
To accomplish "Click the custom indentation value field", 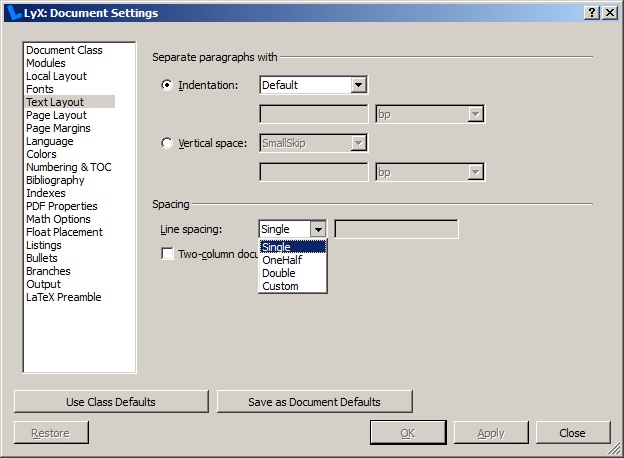I will click(x=314, y=114).
